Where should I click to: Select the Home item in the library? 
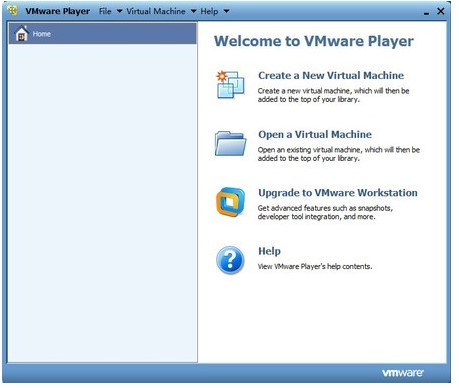coord(103,33)
